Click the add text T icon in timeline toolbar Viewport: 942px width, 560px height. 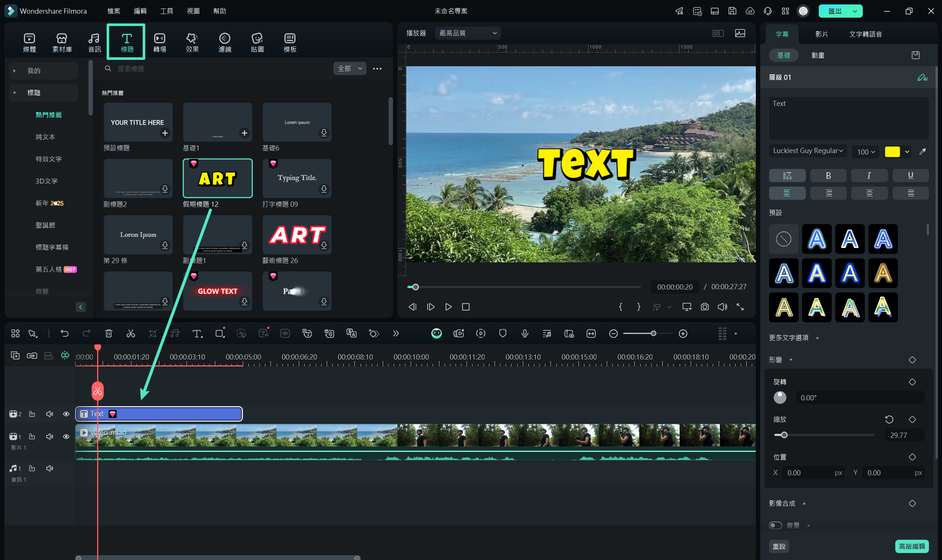pyautogui.click(x=197, y=333)
